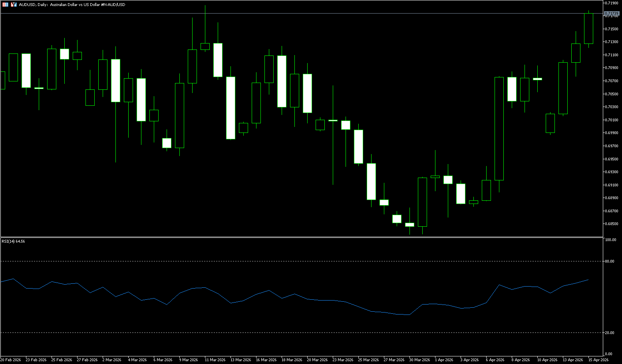Click the AUDUSD Daily chart title text
The height and width of the screenshot is (364, 622).
coord(72,5)
